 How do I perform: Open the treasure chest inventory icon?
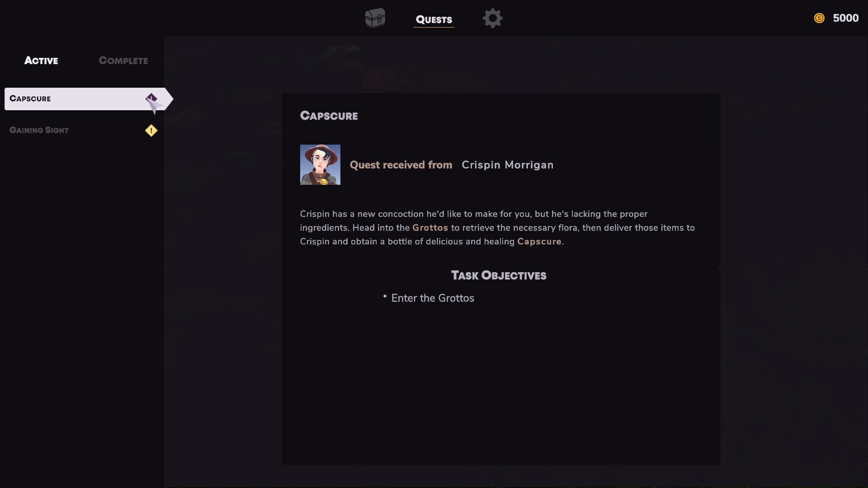375,18
